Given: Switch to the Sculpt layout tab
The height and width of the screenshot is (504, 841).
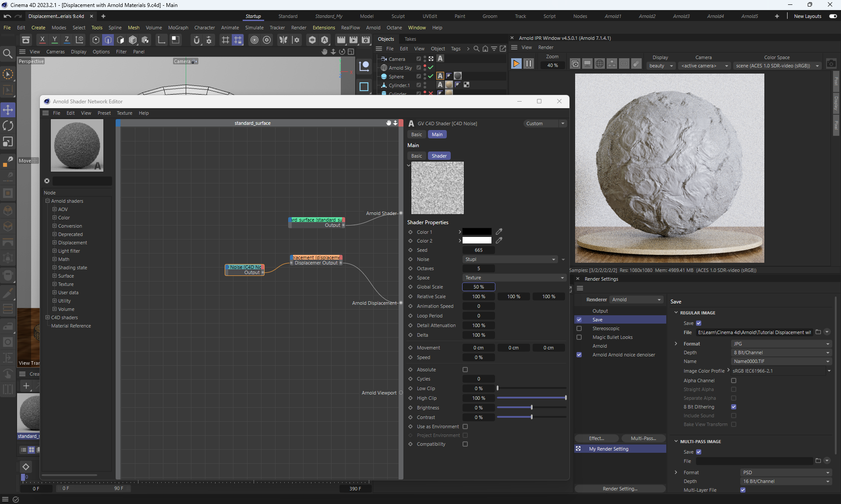Looking at the screenshot, I should click(398, 16).
